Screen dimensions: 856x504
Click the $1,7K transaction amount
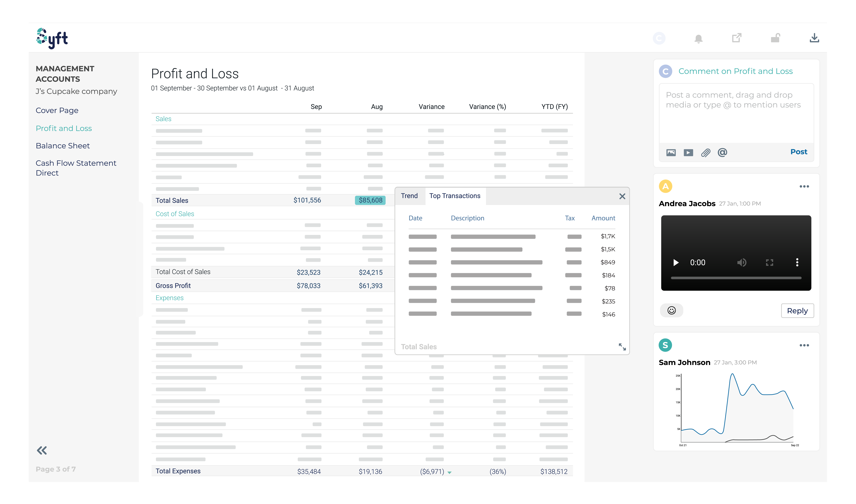[608, 236]
